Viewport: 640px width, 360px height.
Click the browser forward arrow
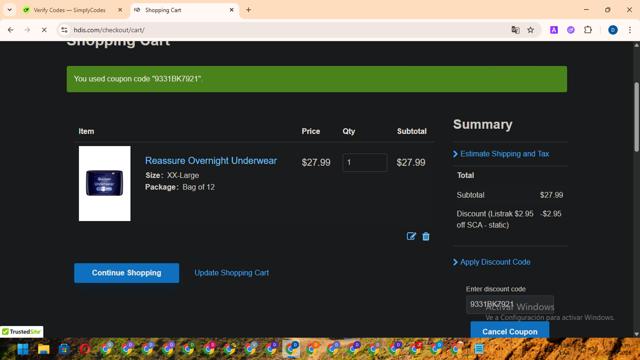click(x=27, y=30)
